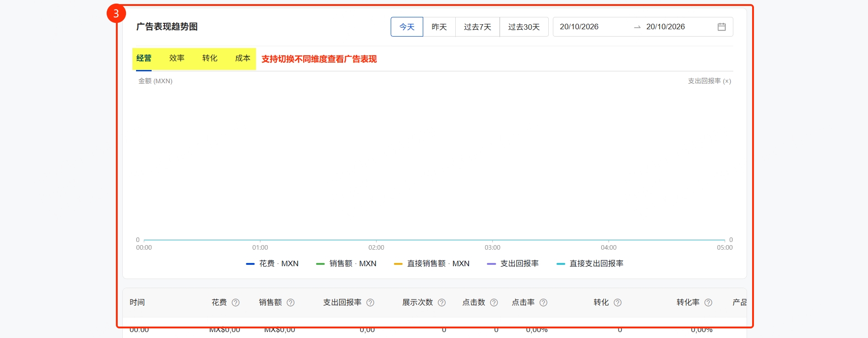The width and height of the screenshot is (868, 338).
Task: Click the 广告表现趋势图 title
Action: [167, 27]
